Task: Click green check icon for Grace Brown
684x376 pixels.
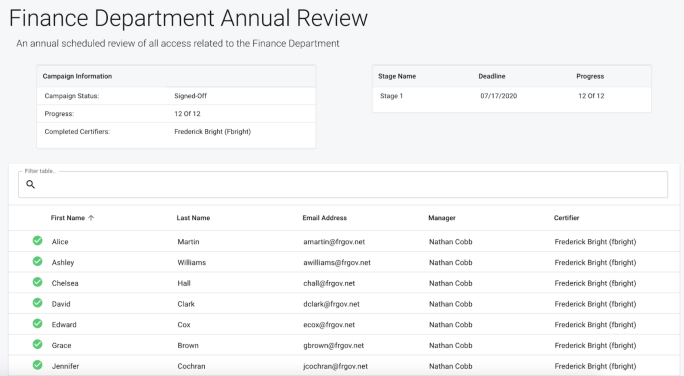Action: tap(38, 344)
